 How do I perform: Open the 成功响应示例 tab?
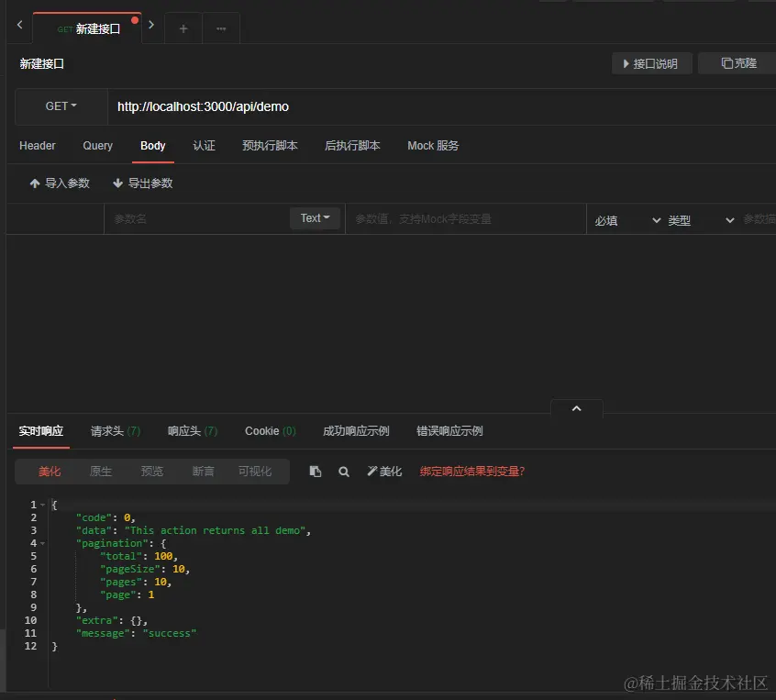pyautogui.click(x=356, y=431)
